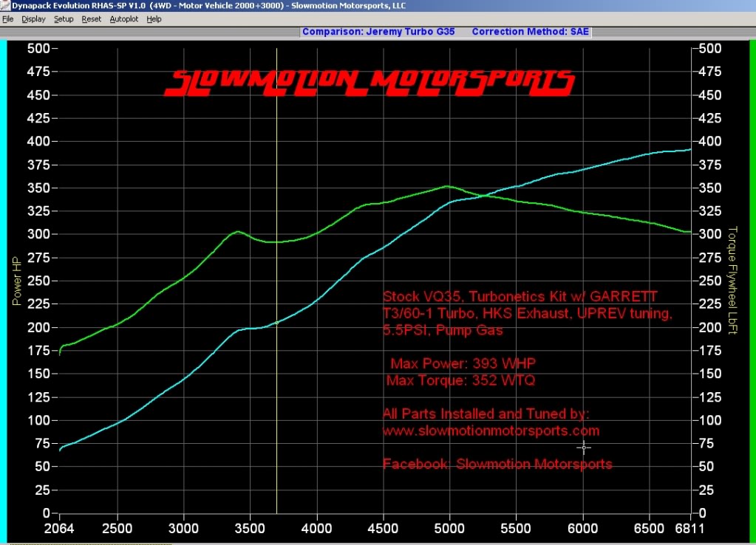
Task: Click the 'Facebook: Slowmotion Motorsports' text
Action: (x=497, y=464)
